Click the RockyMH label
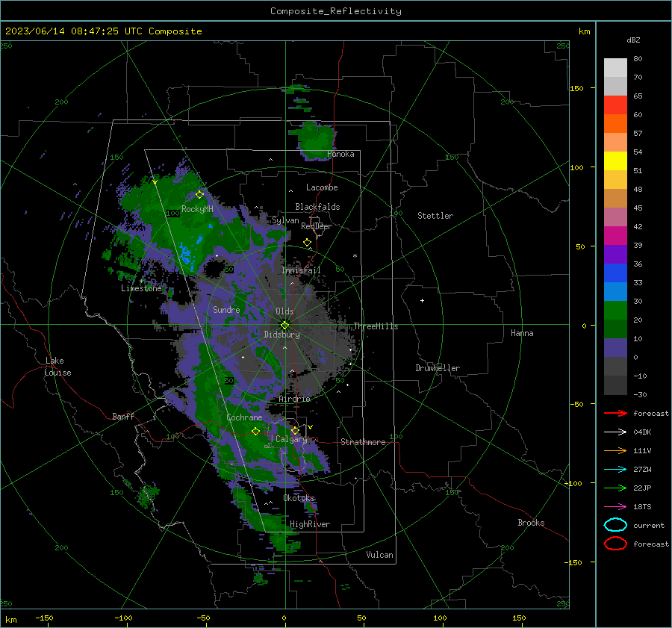The image size is (672, 628). [x=197, y=209]
